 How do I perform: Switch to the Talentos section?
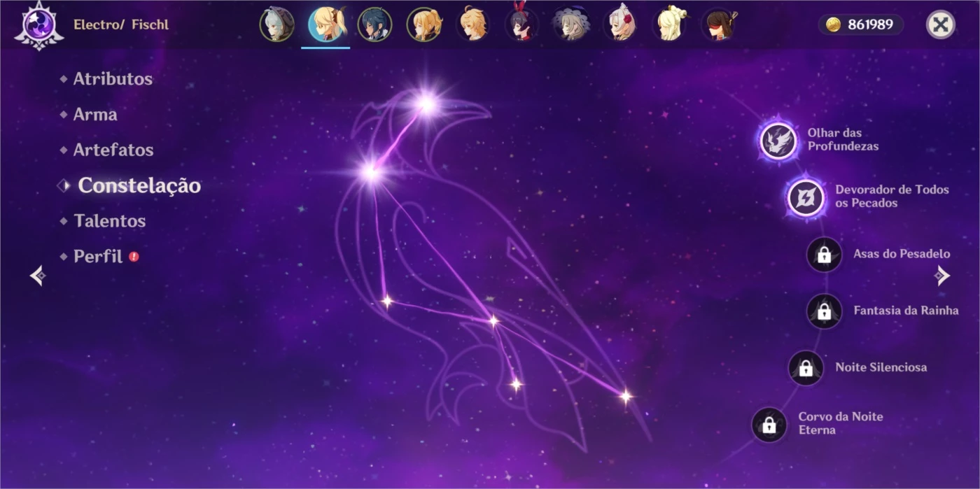110,221
